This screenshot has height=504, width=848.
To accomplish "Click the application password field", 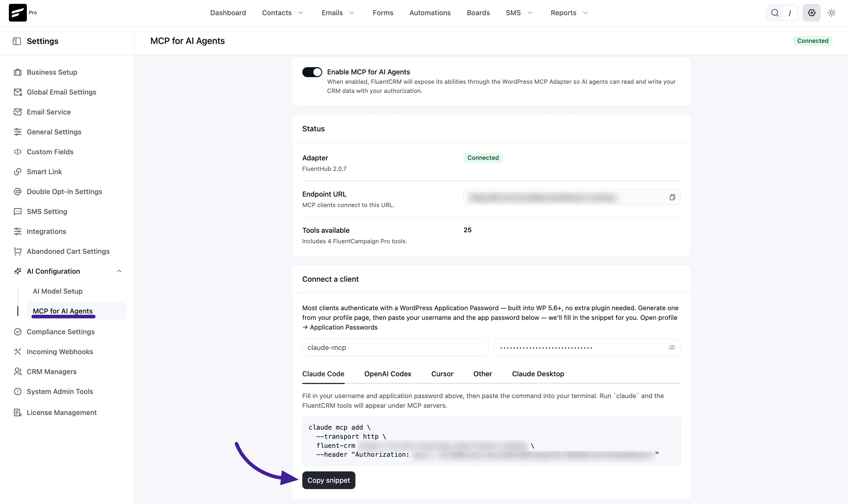I will [x=587, y=348].
